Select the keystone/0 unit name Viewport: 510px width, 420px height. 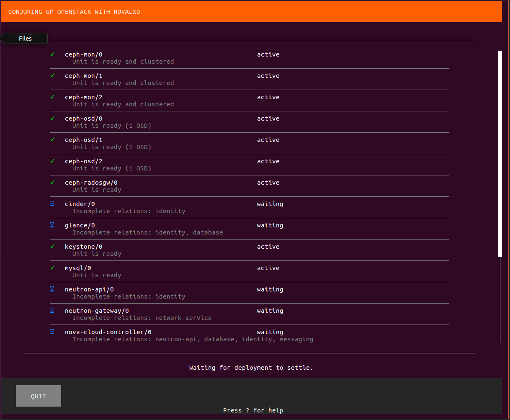[x=84, y=247]
